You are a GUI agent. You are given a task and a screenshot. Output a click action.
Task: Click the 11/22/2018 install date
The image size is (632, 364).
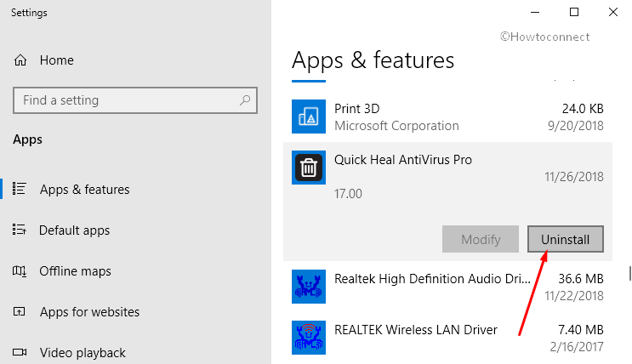point(574,296)
